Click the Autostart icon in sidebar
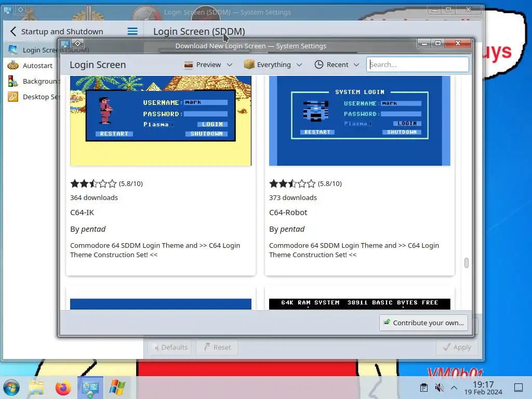The image size is (532, 399). click(13, 65)
